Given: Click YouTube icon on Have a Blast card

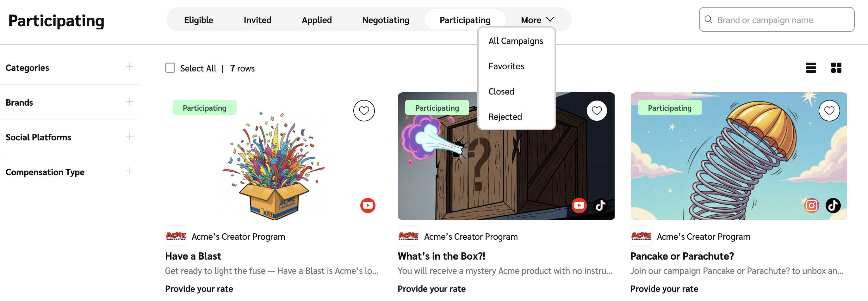Looking at the screenshot, I should (368, 206).
